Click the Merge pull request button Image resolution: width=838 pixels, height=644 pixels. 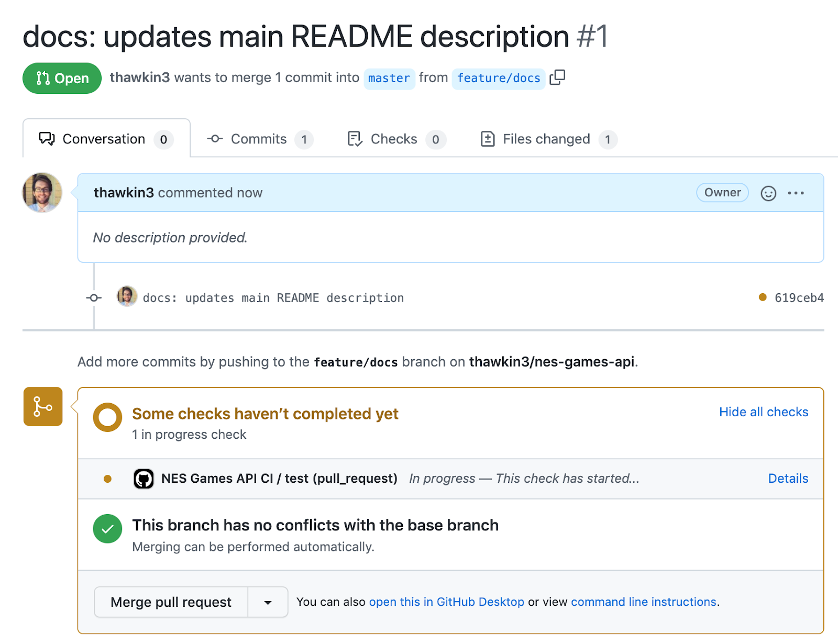[x=171, y=602]
